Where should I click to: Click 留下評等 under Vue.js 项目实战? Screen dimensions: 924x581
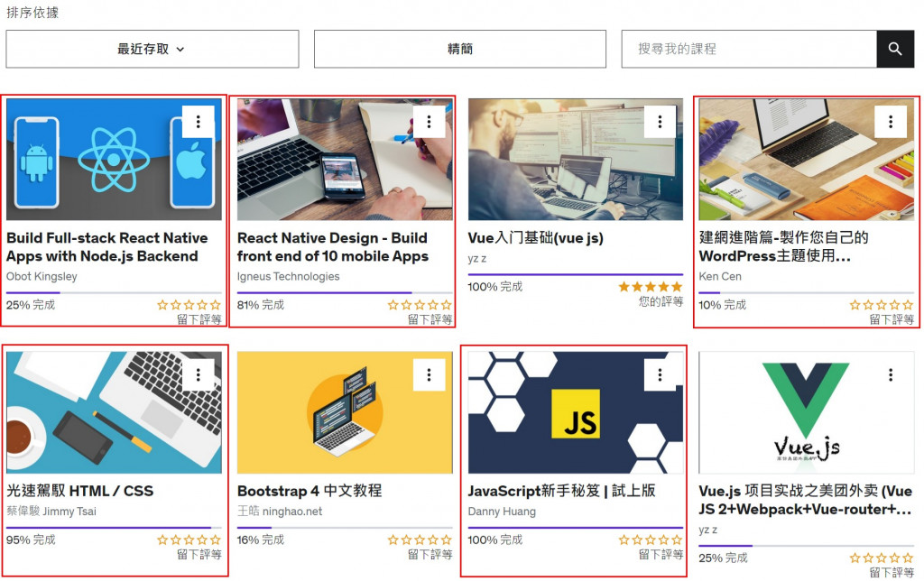click(x=892, y=572)
